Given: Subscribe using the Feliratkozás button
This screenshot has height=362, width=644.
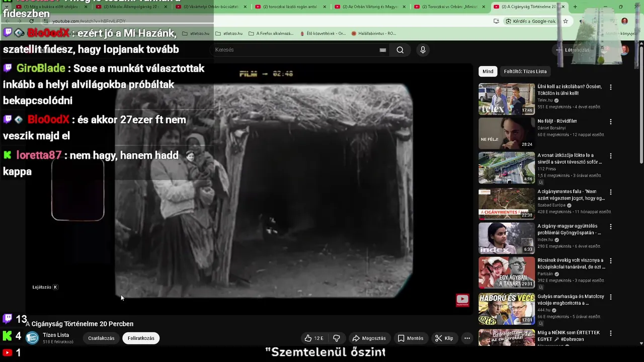Looking at the screenshot, I should 141,338.
